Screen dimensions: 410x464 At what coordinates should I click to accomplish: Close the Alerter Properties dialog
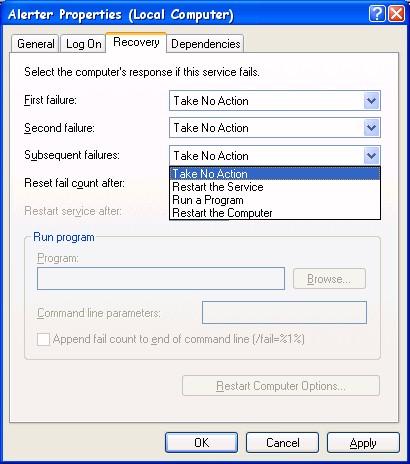pos(397,14)
